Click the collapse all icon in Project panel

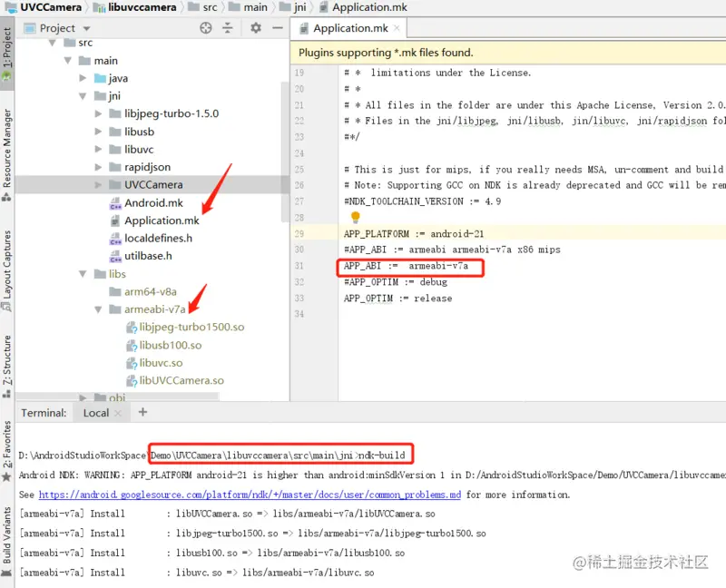[x=228, y=28]
